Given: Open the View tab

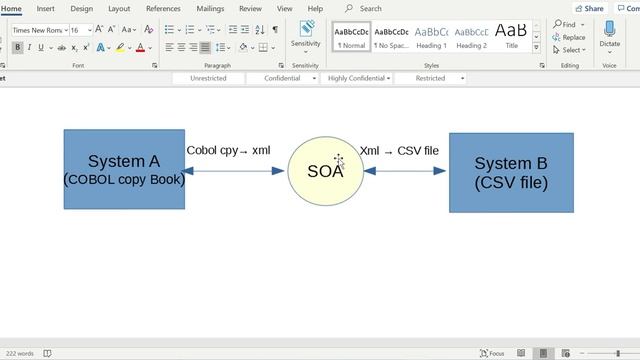Looking at the screenshot, I should [x=284, y=9].
